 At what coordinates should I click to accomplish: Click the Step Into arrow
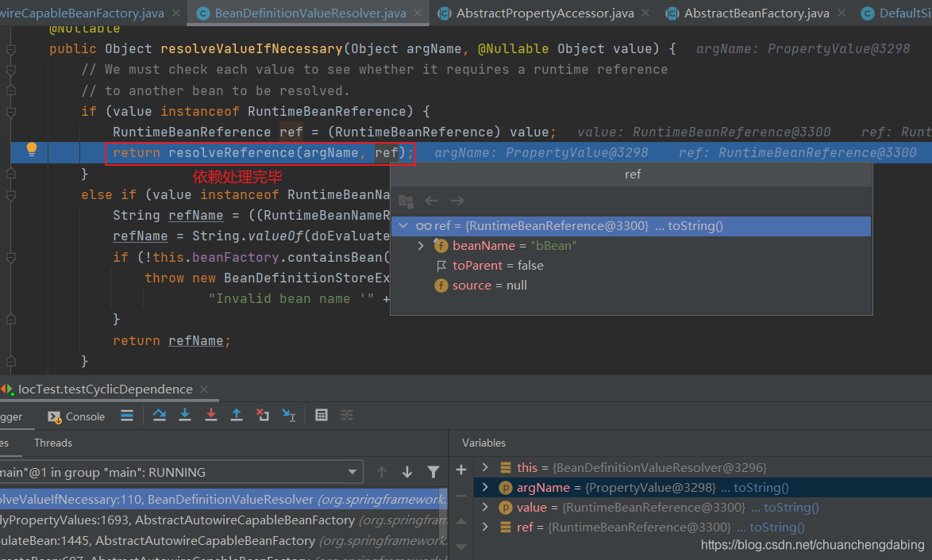[x=185, y=415]
